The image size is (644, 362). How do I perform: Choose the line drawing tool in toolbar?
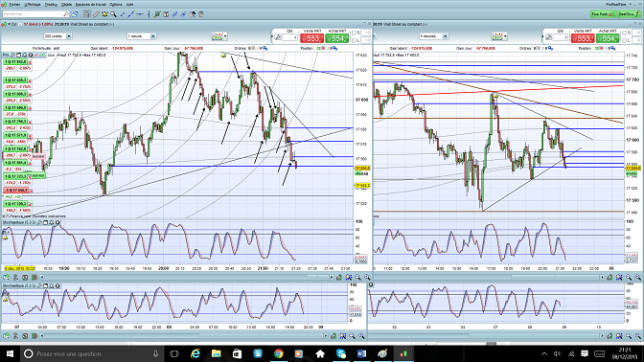tap(131, 14)
